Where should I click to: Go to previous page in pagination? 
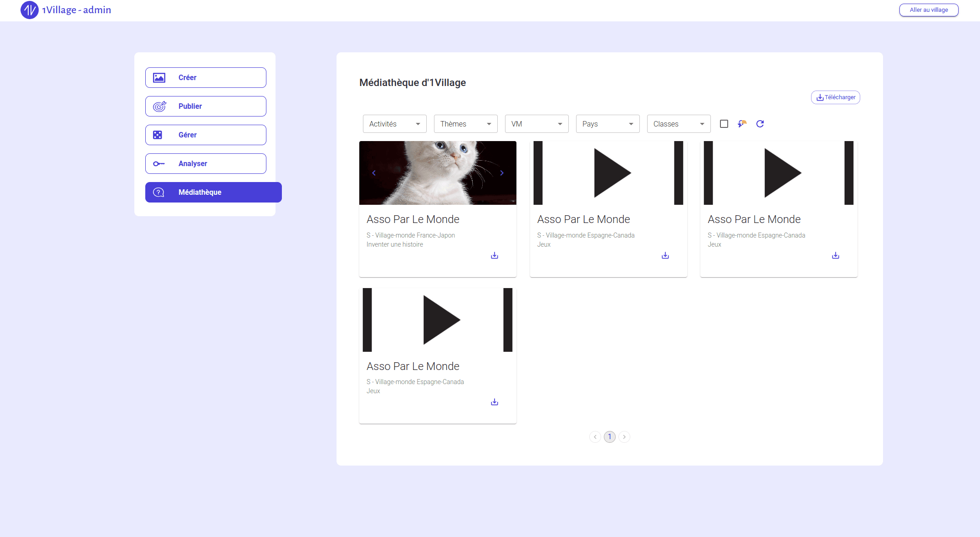point(595,437)
